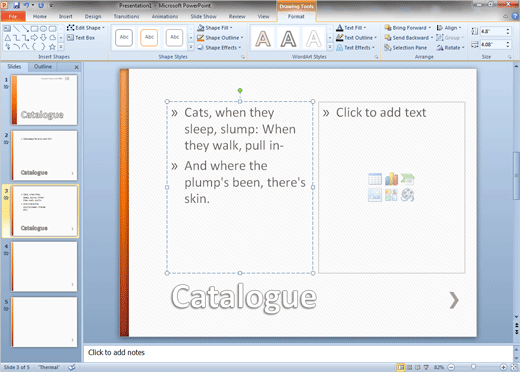Open the Insert ribbon tab
520x372 pixels.
coord(66,16)
